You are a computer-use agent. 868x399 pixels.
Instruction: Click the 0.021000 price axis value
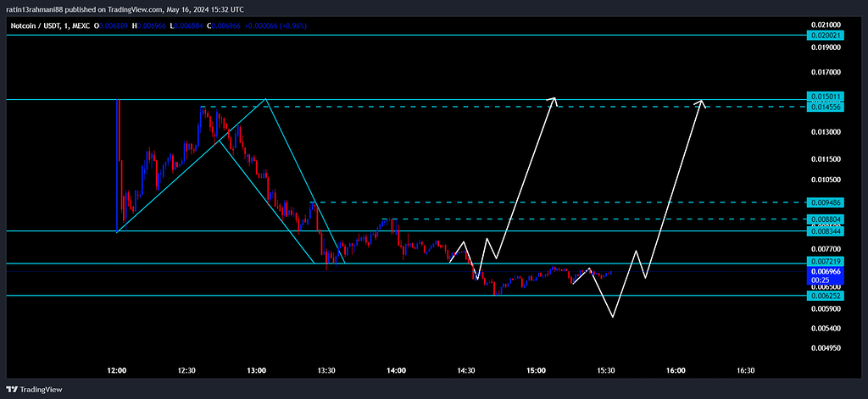pyautogui.click(x=826, y=25)
